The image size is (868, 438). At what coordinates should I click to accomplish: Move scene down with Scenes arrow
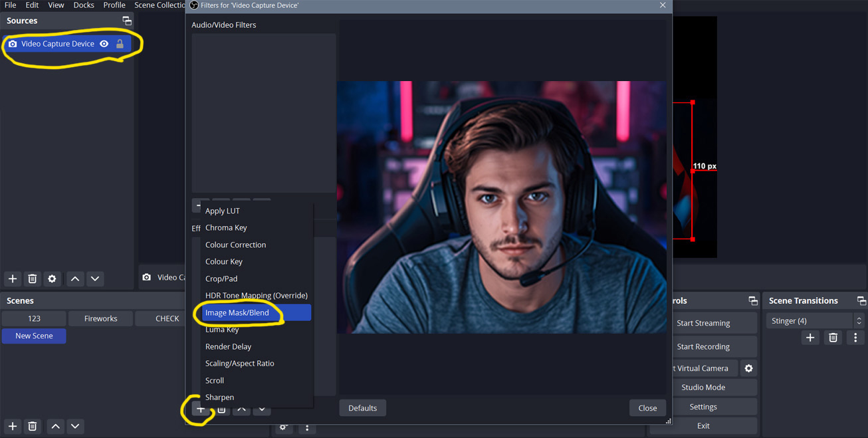point(75,426)
